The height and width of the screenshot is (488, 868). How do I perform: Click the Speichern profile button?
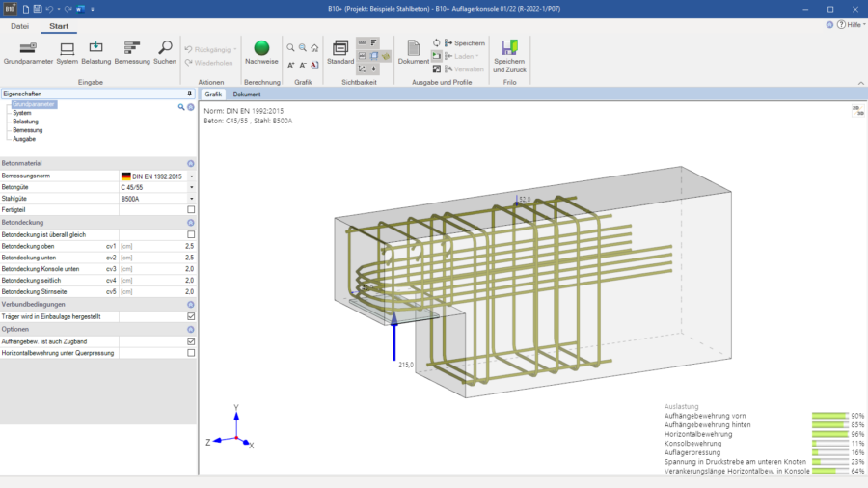[465, 43]
